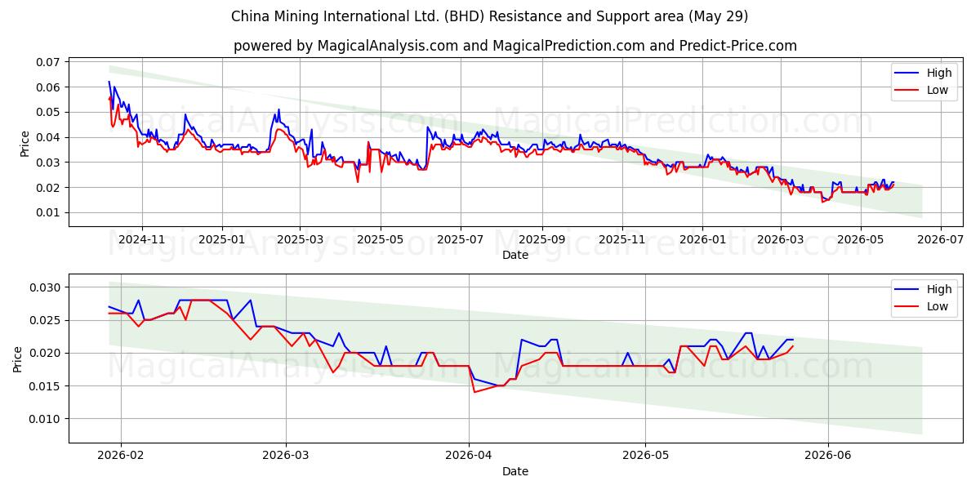Click the 0.03 price tick in top chart
Screen dimensions: 980x490
click(x=50, y=163)
